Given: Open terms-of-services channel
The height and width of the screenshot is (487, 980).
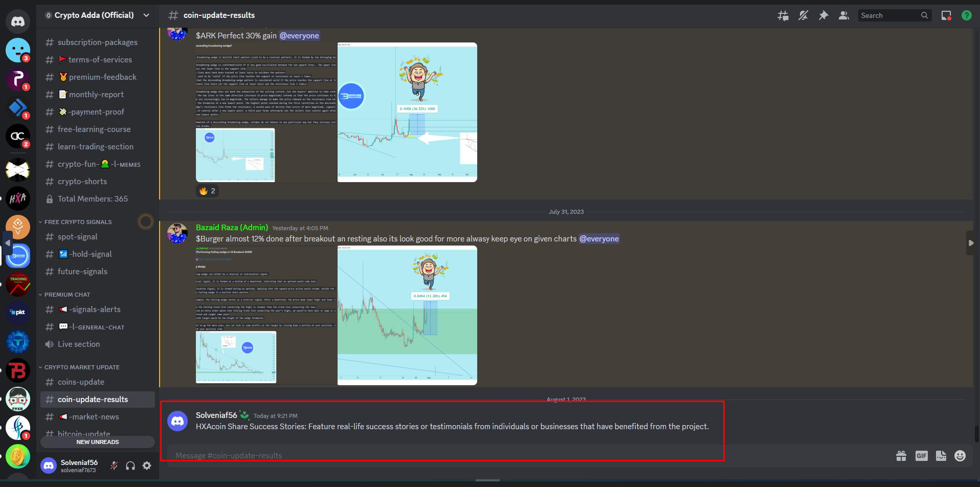Looking at the screenshot, I should coord(97,60).
